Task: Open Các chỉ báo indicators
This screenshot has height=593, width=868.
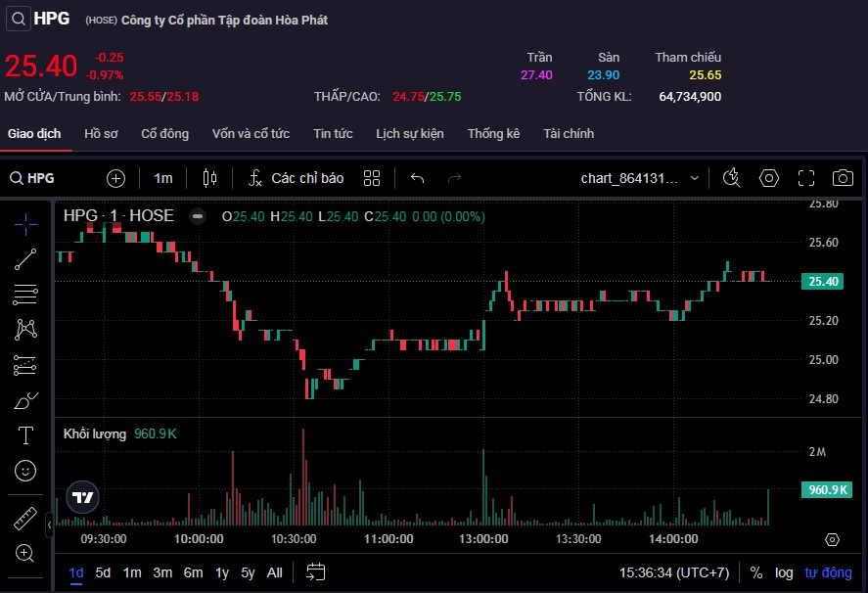Action: click(x=296, y=178)
